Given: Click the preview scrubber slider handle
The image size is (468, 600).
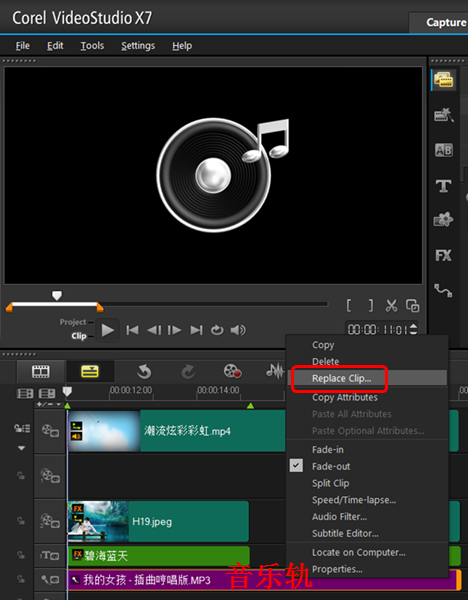Looking at the screenshot, I should [57, 295].
